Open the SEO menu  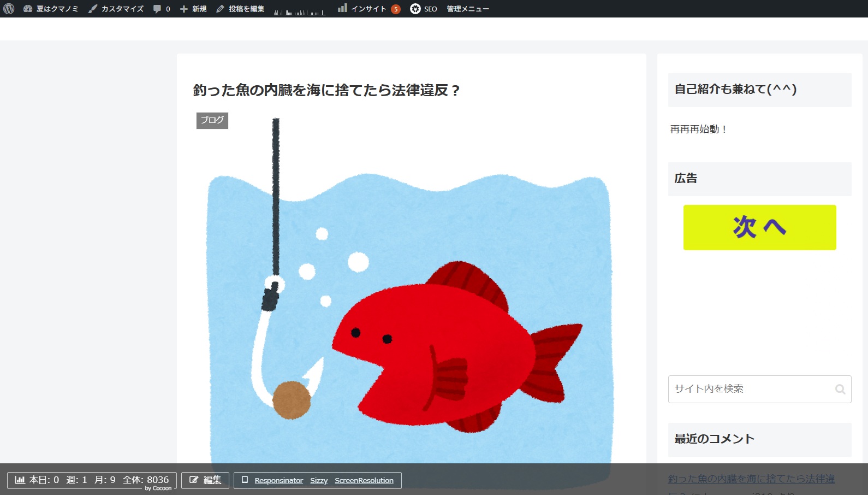tap(424, 9)
